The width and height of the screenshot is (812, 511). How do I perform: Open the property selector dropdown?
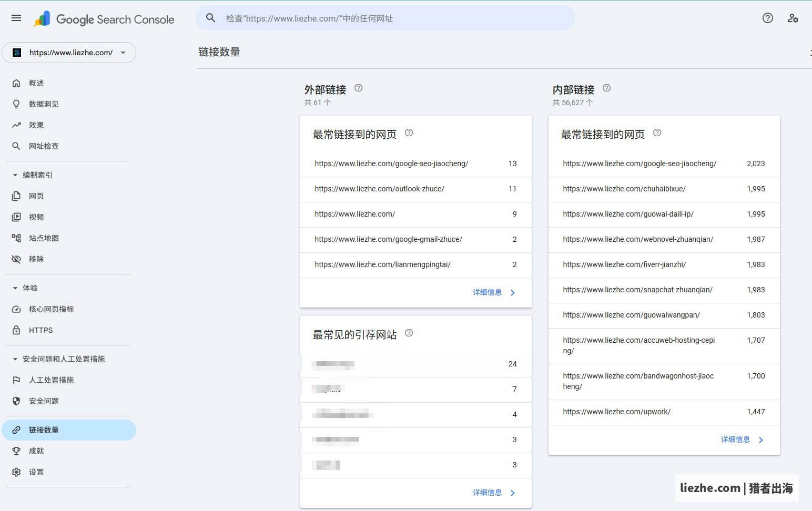[69, 53]
